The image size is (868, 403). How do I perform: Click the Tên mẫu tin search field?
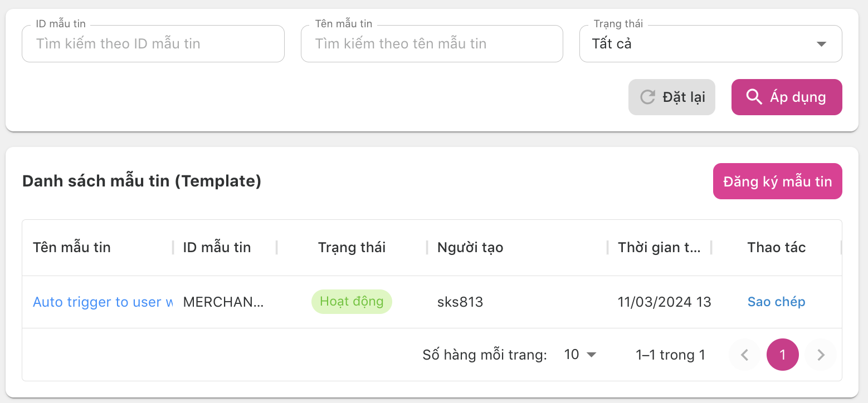point(432,43)
